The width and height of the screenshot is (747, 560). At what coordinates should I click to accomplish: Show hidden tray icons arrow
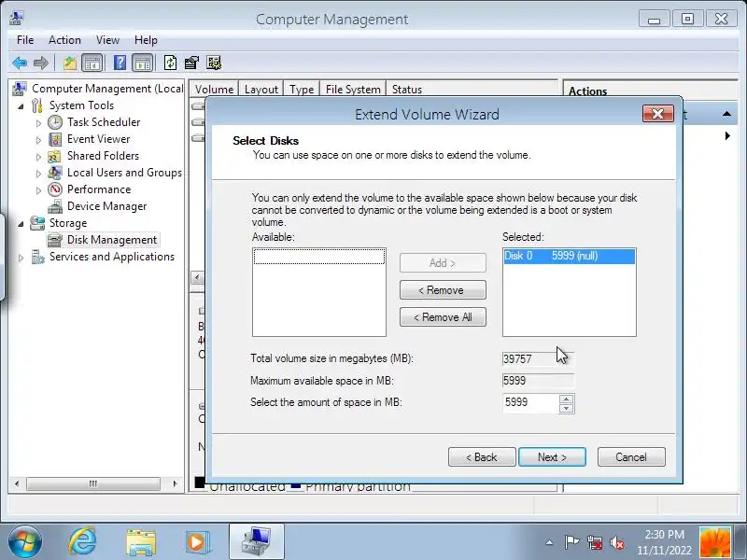click(x=549, y=542)
